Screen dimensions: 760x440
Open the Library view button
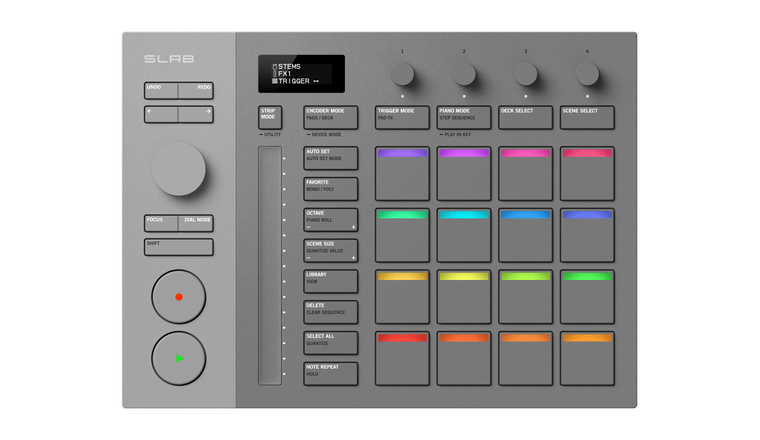(x=331, y=281)
